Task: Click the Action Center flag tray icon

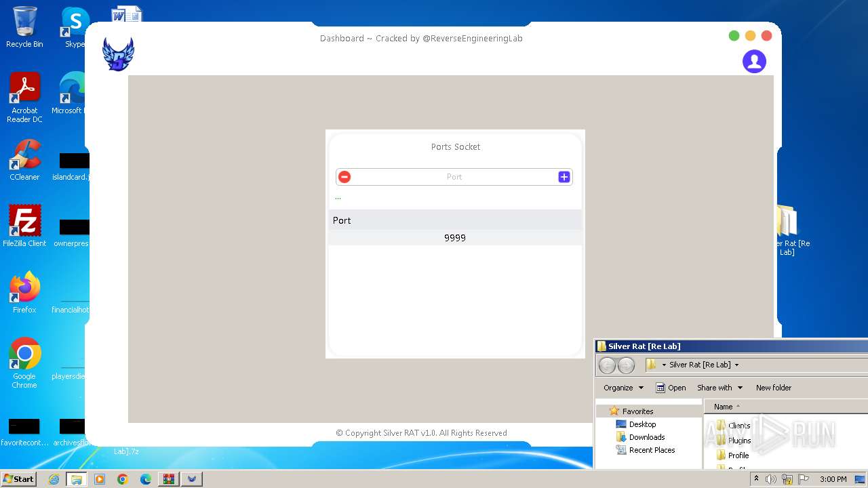Action: click(804, 479)
